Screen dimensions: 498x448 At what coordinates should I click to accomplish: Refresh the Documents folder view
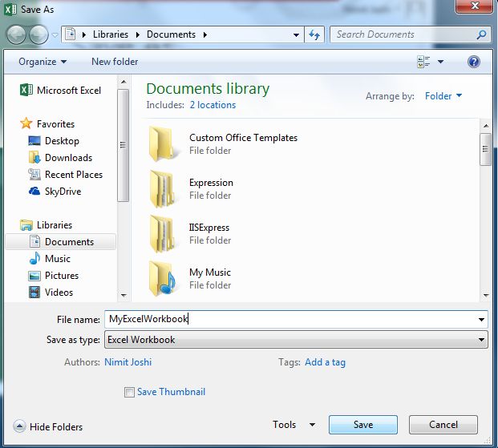coord(314,34)
